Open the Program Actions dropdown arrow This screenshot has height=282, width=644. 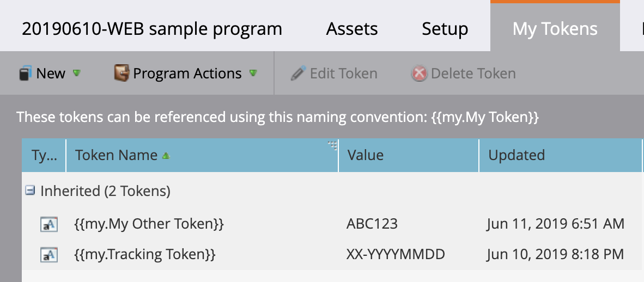pos(253,73)
